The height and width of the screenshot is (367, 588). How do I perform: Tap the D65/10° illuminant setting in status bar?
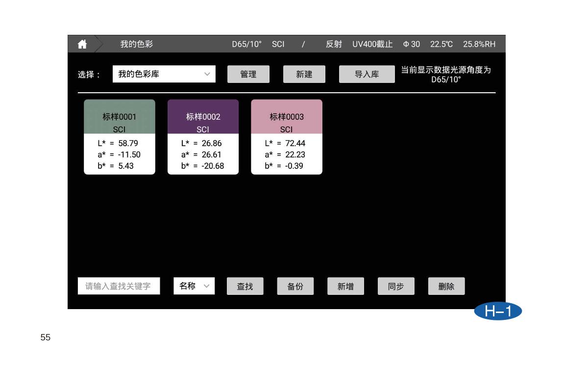pyautogui.click(x=246, y=44)
